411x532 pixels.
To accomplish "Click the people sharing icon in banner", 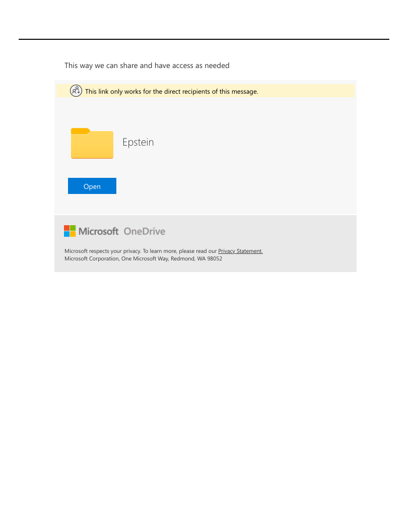I will click(76, 91).
